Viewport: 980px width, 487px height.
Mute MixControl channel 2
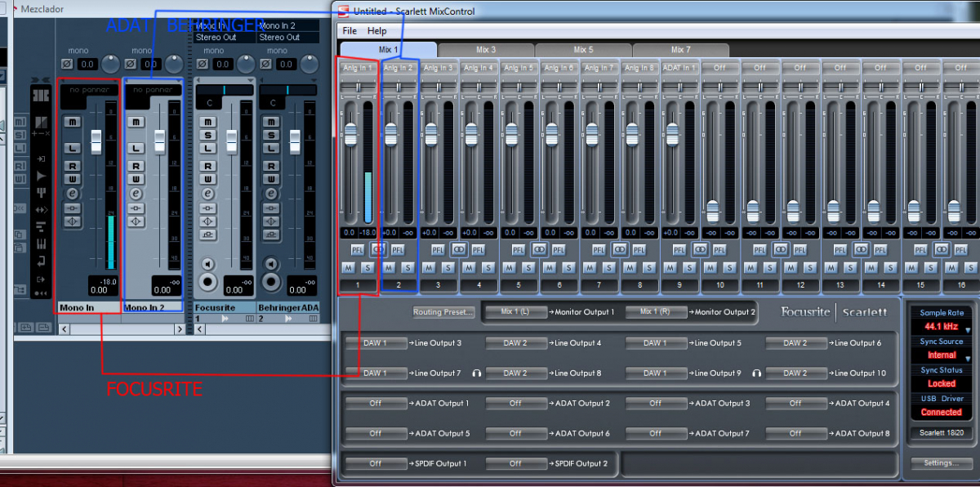tap(389, 267)
